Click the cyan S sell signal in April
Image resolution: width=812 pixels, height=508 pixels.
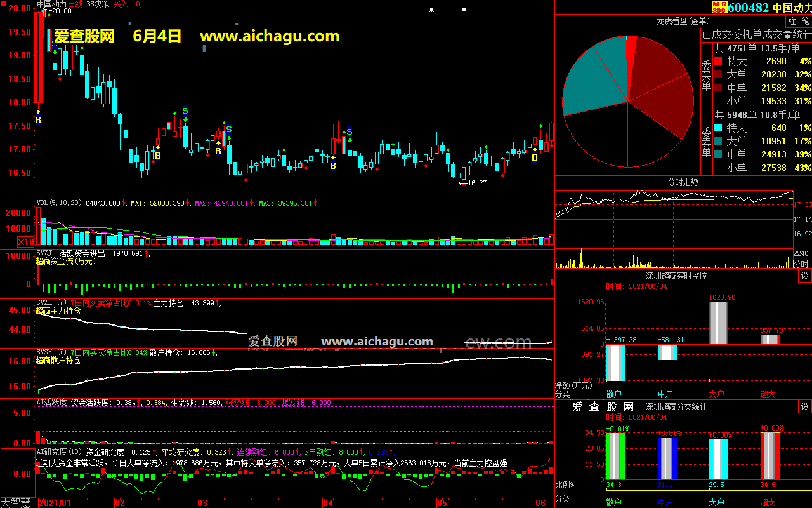coord(349,132)
